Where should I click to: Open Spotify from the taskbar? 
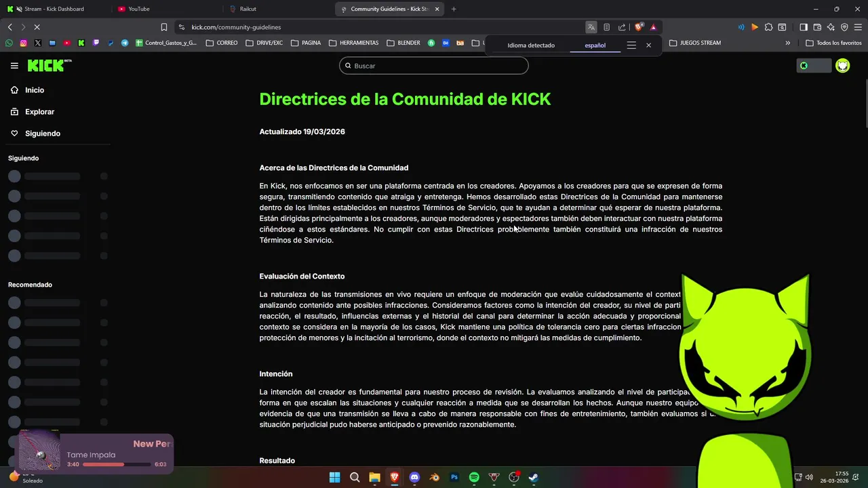[x=474, y=477]
